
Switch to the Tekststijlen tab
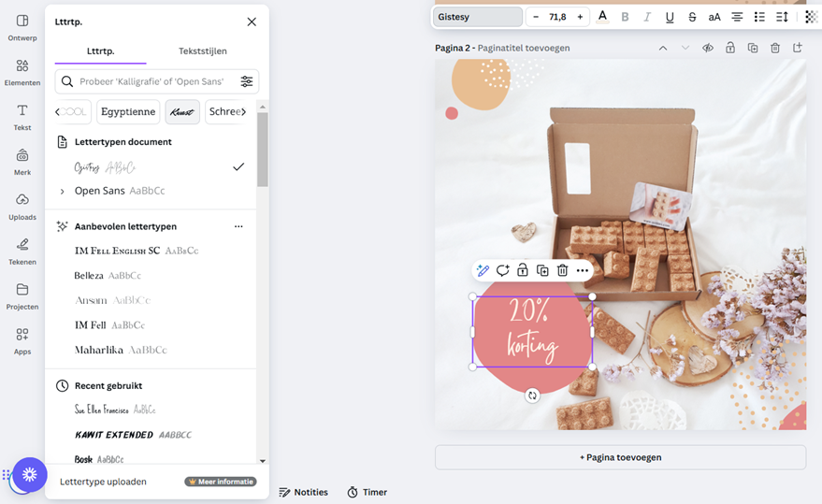tap(203, 50)
